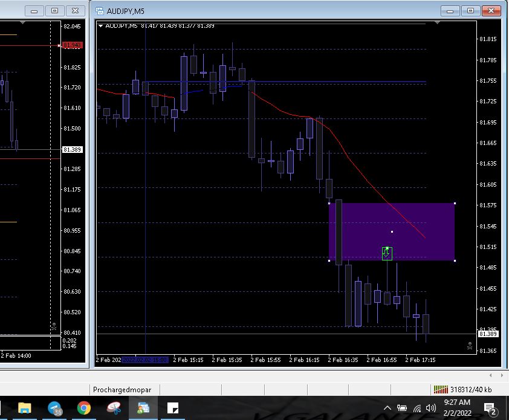Click the Prochargedmopar status bar profile
The width and height of the screenshot is (509, 420).
(x=122, y=390)
